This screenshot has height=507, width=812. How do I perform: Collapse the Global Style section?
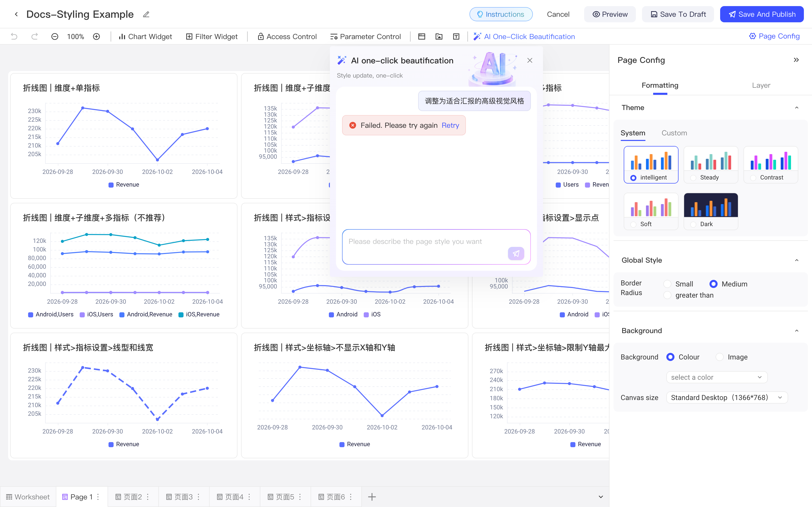[x=797, y=260]
